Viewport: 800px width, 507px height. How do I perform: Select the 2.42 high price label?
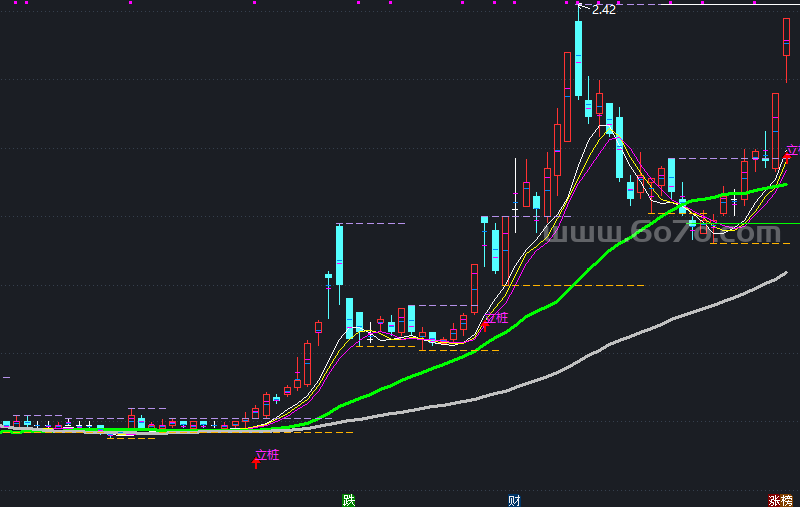coord(604,10)
